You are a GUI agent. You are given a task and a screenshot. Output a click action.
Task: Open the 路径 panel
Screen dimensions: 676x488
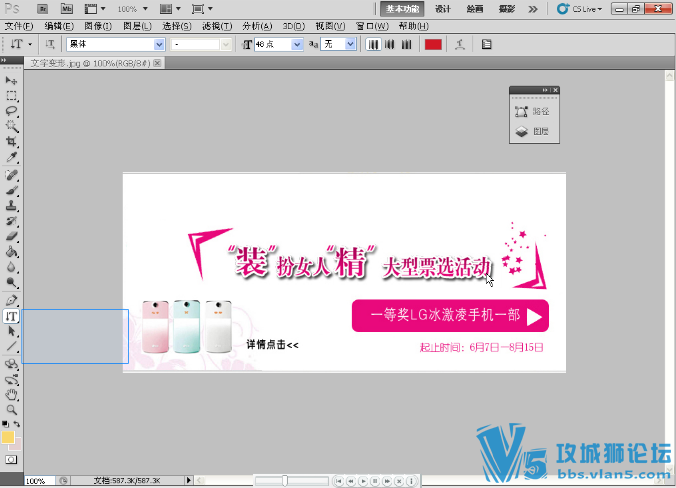click(532, 112)
